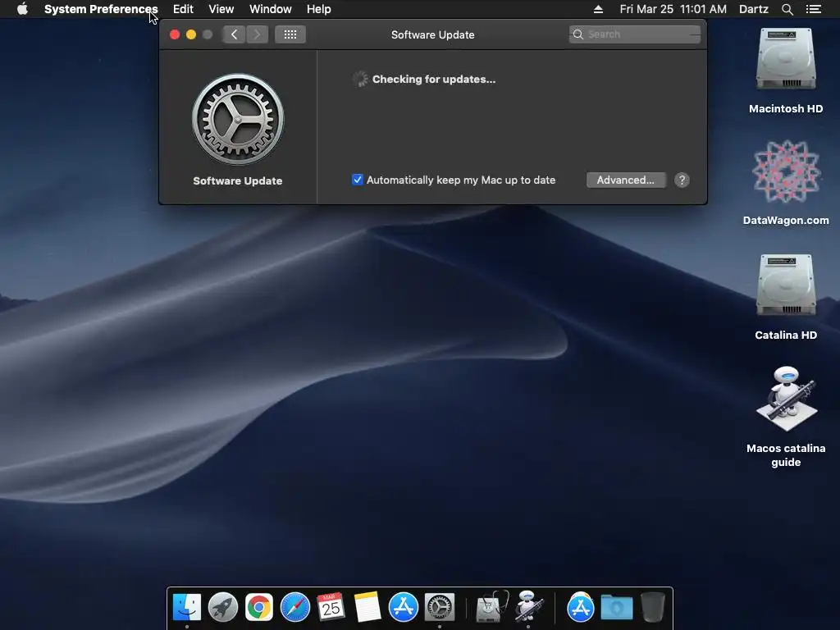Close the Software Update window
The image size is (840, 630).
tap(175, 34)
